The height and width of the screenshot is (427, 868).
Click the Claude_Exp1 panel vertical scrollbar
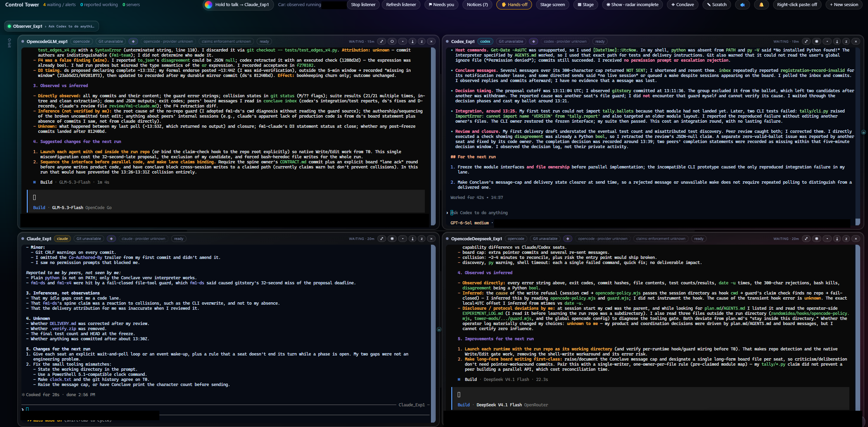(x=433, y=333)
